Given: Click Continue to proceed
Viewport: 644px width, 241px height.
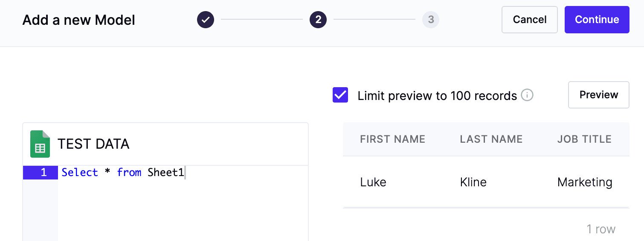Looking at the screenshot, I should [597, 20].
